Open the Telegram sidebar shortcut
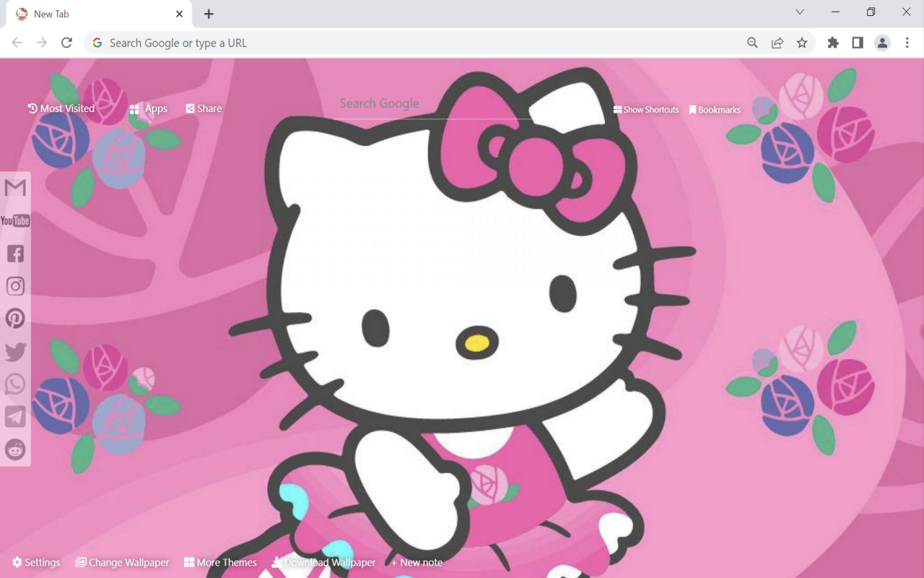Screen dimensions: 924x578 pyautogui.click(x=15, y=416)
